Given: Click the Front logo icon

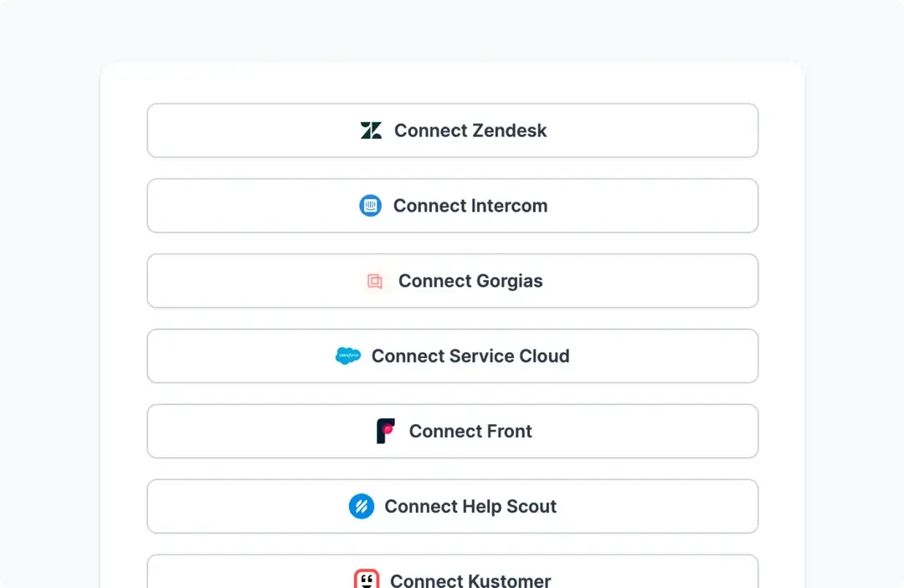Looking at the screenshot, I should click(x=387, y=431).
